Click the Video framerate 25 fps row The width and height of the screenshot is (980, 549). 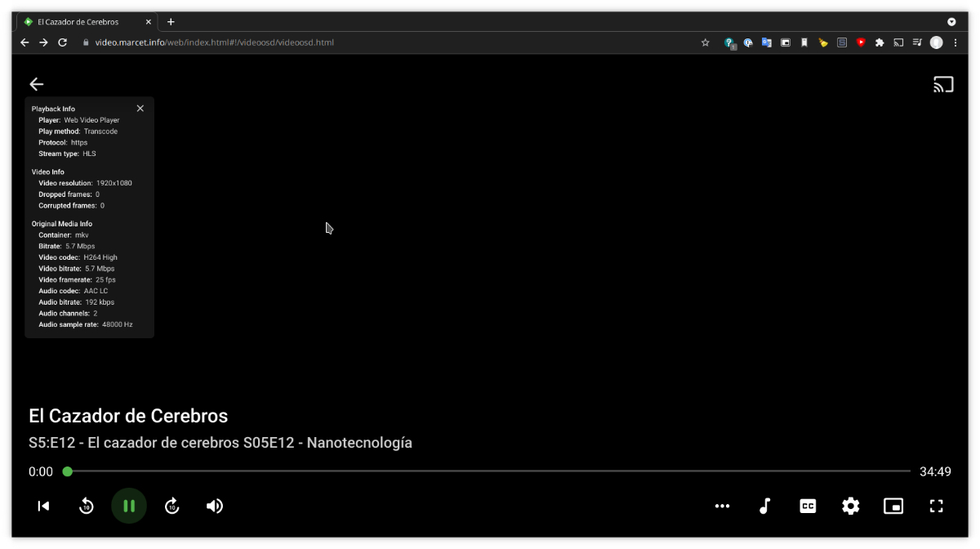[x=78, y=279]
